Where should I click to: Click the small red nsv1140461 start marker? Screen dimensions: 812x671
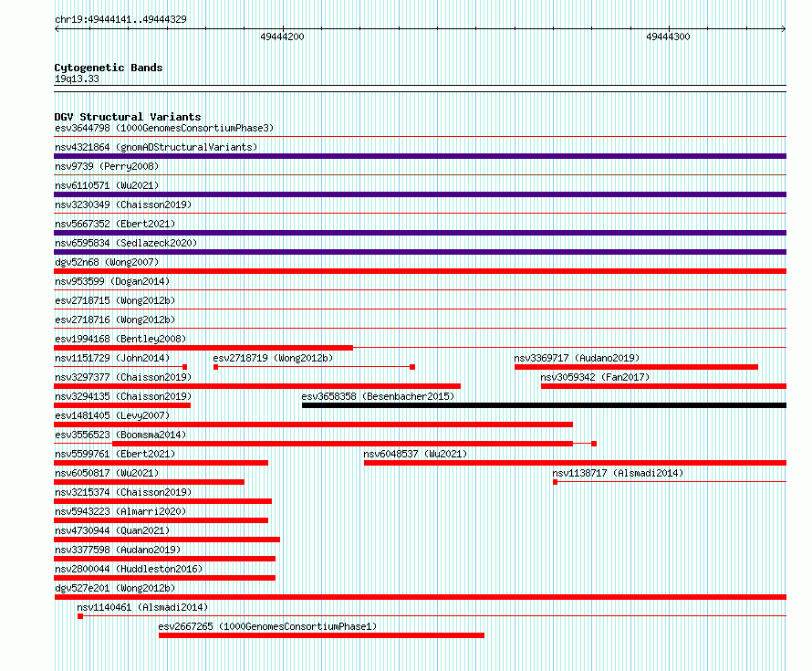(x=80, y=616)
